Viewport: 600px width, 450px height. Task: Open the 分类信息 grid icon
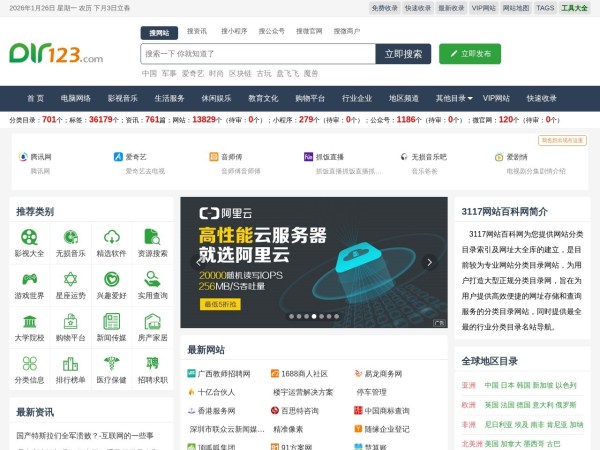click(x=29, y=364)
